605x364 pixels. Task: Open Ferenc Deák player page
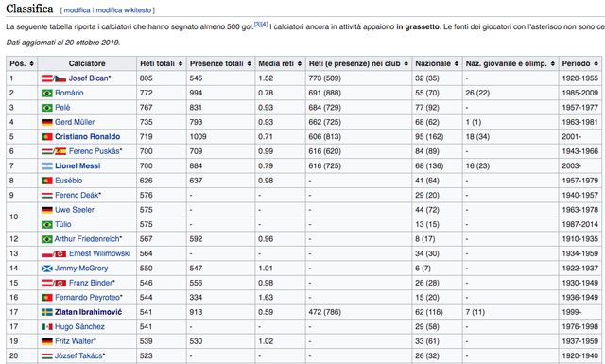coord(77,196)
